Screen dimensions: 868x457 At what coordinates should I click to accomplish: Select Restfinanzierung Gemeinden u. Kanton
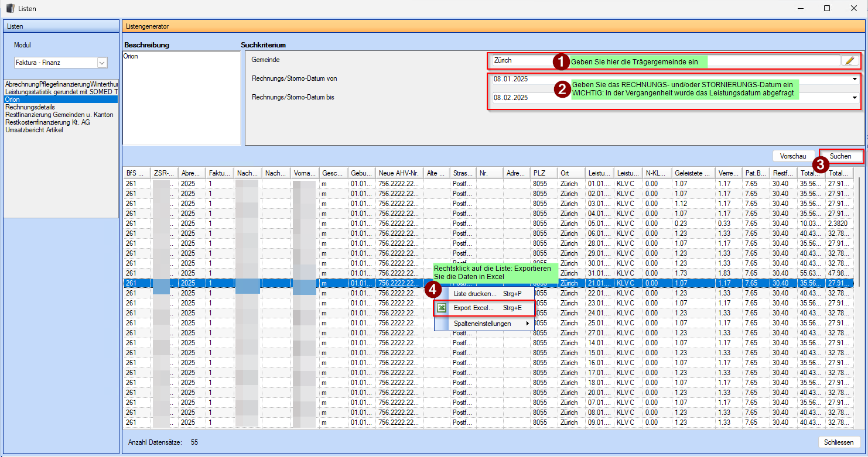point(59,115)
